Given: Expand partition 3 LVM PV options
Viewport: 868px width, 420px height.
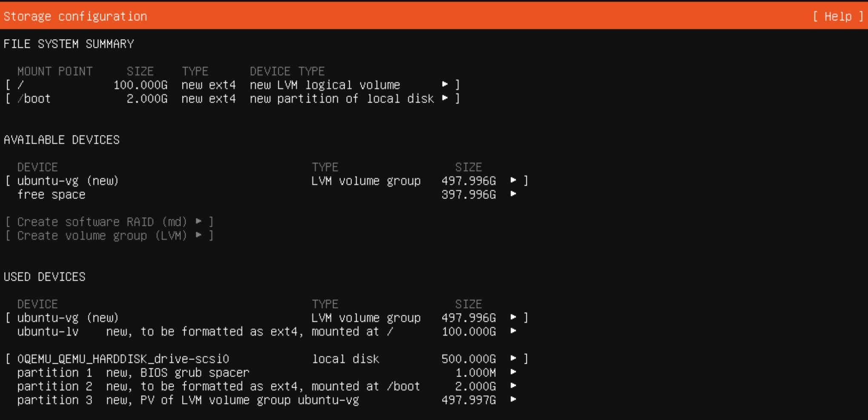Looking at the screenshot, I should tap(513, 400).
